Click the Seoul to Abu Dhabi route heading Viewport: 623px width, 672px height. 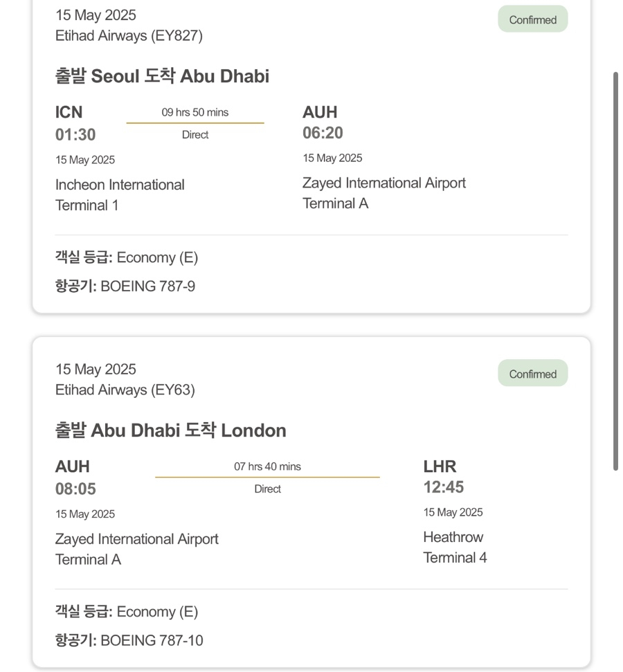point(162,76)
